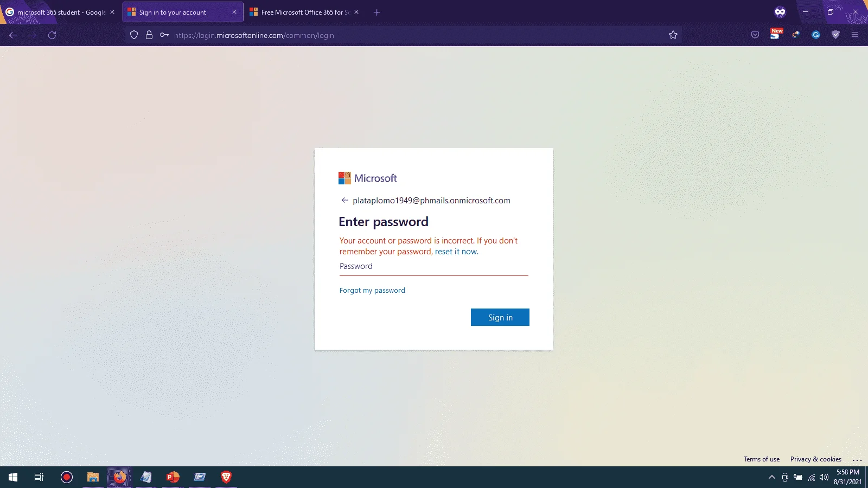
Task: Open the extension with the New badge
Action: 776,34
